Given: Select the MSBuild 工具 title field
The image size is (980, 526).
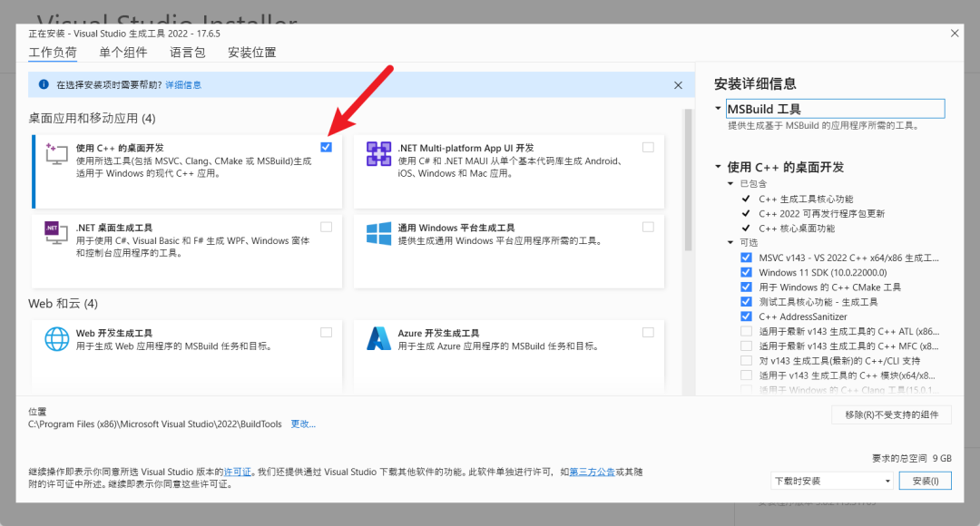Looking at the screenshot, I should (x=835, y=109).
